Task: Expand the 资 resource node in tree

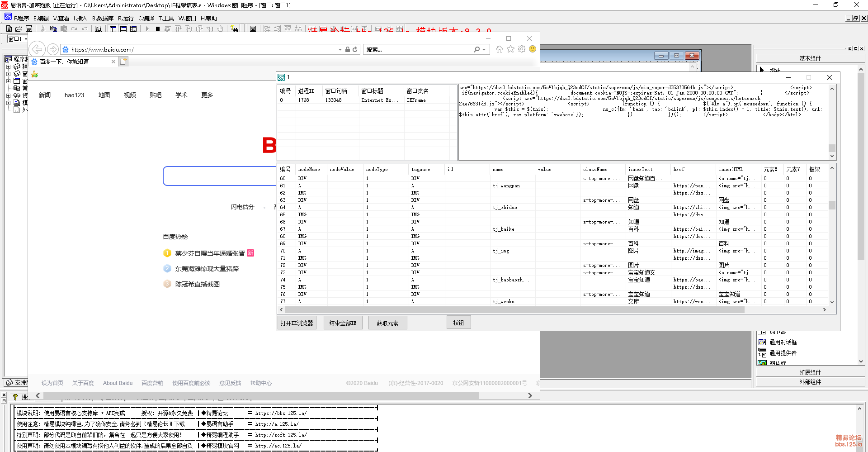Action: pos(8,95)
